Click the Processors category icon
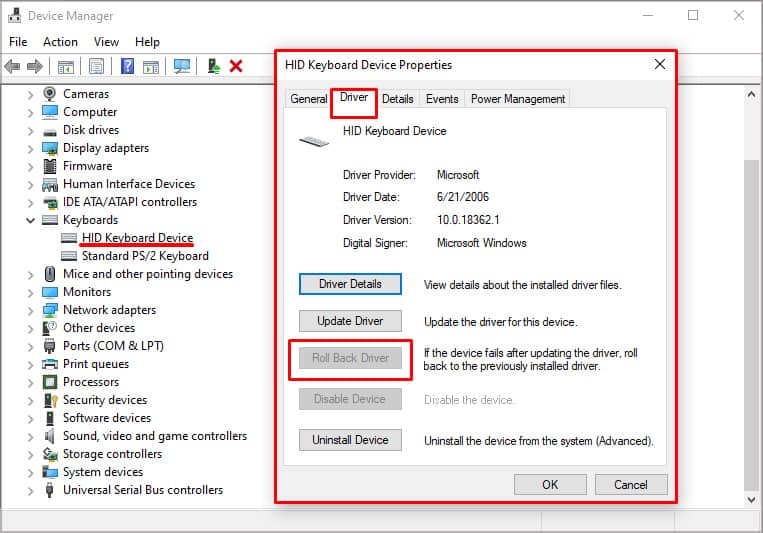This screenshot has width=763, height=533. pyautogui.click(x=50, y=382)
